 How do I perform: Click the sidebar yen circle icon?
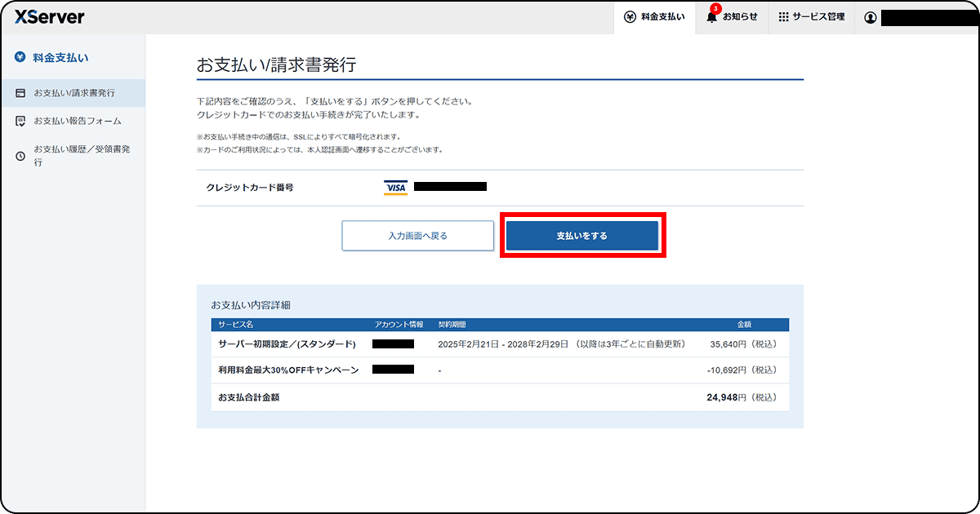pyautogui.click(x=20, y=58)
